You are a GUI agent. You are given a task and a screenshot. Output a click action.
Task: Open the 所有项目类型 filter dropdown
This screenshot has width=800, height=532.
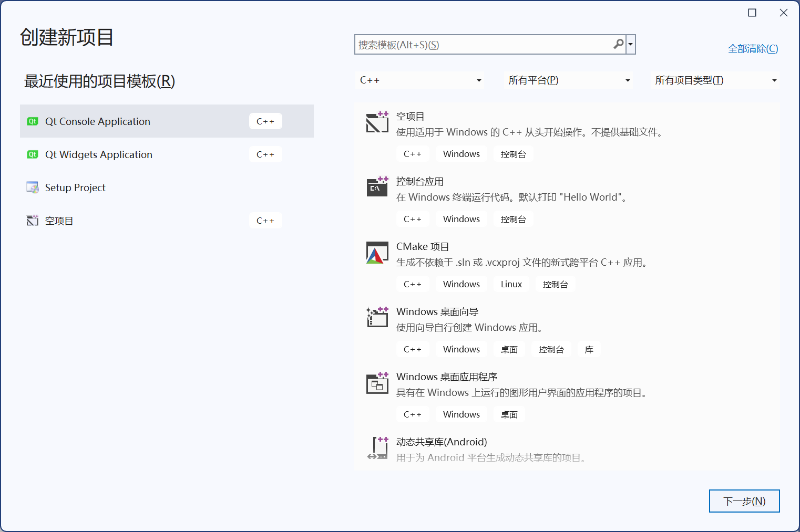(x=715, y=80)
